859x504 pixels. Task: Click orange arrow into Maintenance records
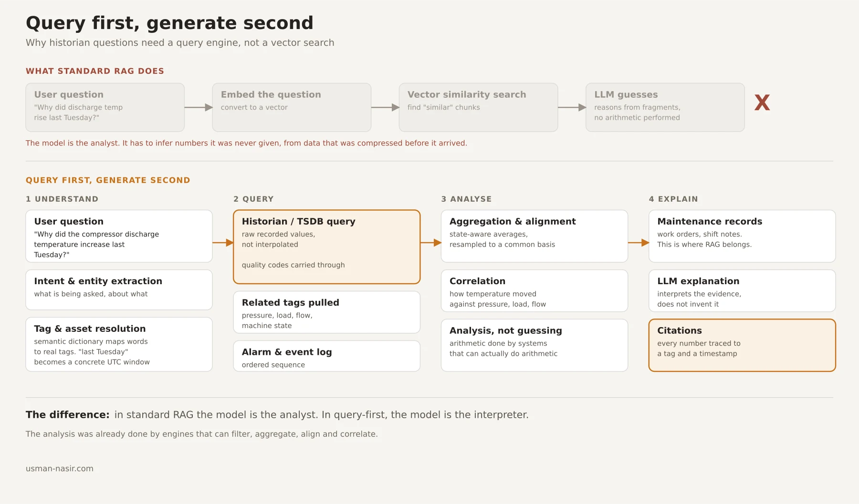639,243
